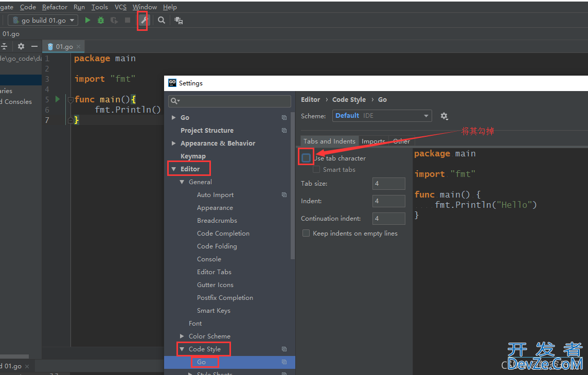The image size is (588, 375).
Task: Fold the main function at line 5
Action: 70,100
